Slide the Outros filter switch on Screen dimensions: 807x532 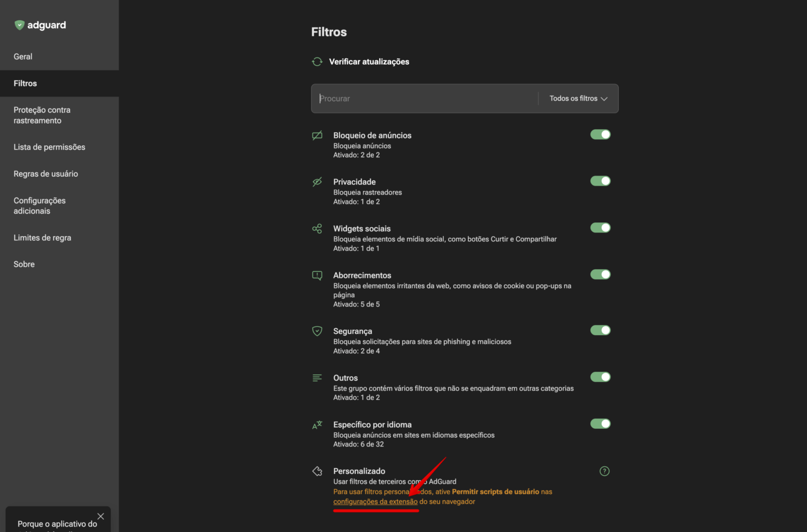click(x=600, y=377)
